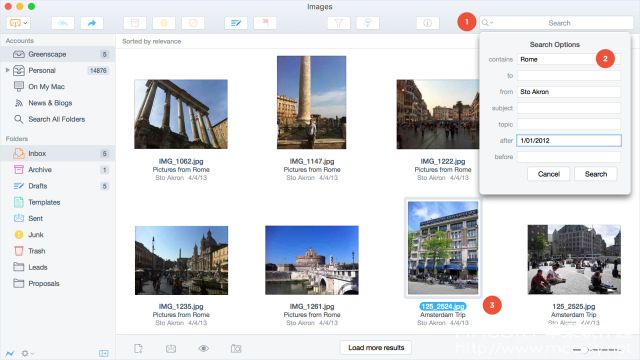Expand the Personal account disclosure triangle
The image size is (640, 360).
pos(7,70)
